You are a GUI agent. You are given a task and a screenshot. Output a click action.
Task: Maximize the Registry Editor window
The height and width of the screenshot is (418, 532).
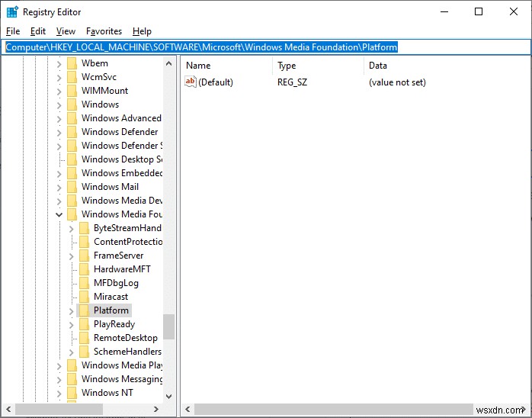pos(479,12)
